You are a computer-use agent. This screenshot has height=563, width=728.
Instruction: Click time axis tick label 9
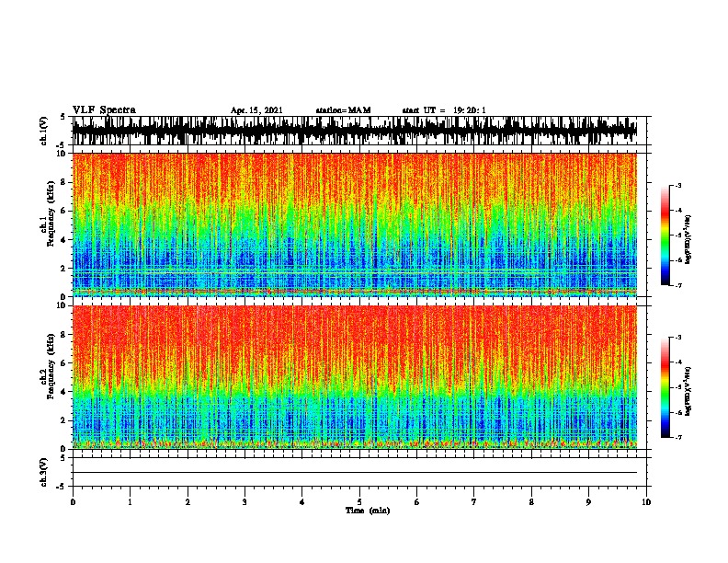588,502
